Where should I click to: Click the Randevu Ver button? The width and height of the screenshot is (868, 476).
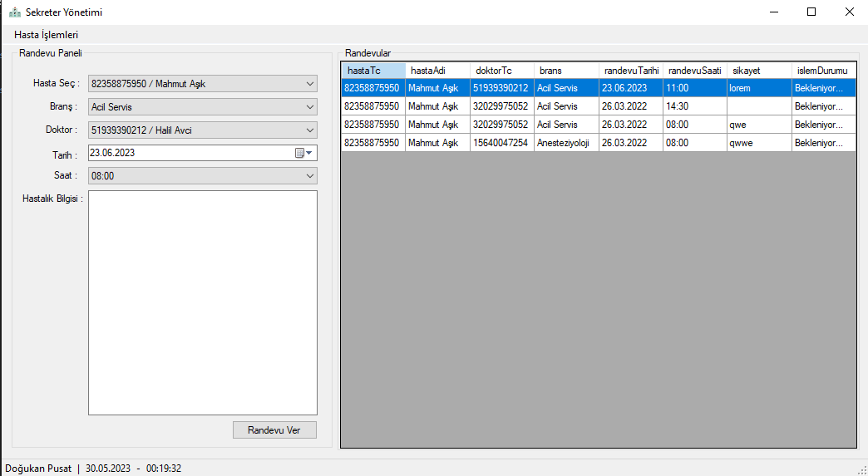click(274, 430)
